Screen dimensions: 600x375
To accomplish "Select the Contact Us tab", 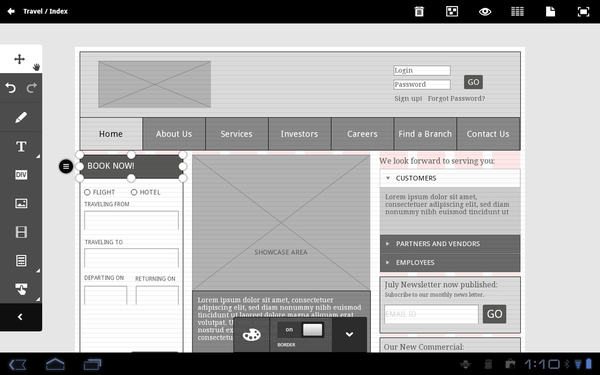I will (x=488, y=134).
